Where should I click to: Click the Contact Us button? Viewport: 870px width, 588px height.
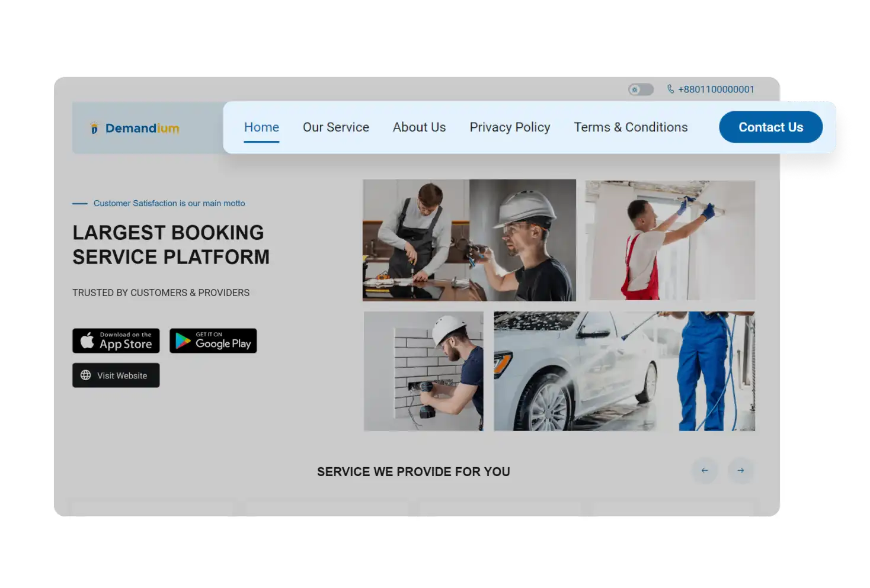tap(770, 127)
